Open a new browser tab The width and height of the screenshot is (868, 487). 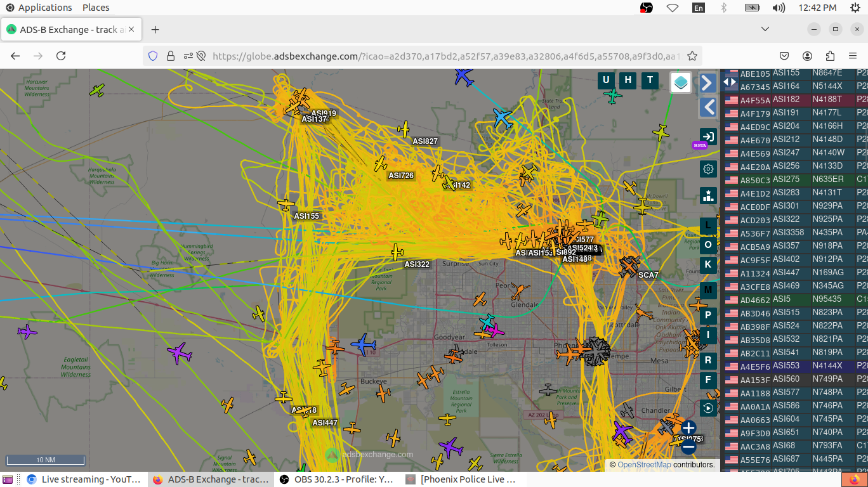pyautogui.click(x=155, y=30)
